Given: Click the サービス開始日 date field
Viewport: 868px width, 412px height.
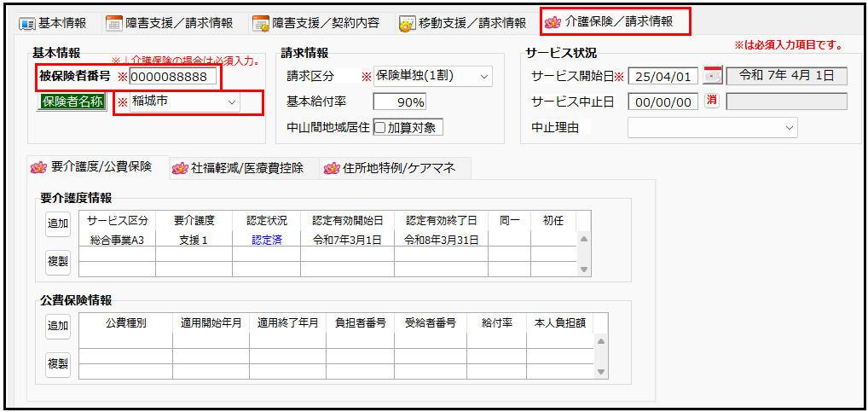Looking at the screenshot, I should pyautogui.click(x=663, y=77).
